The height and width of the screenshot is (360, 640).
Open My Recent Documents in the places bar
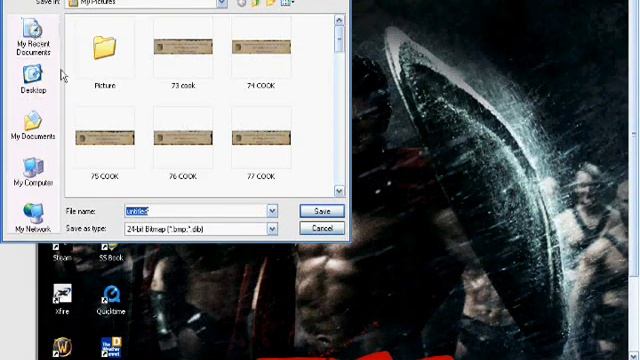coord(33,37)
